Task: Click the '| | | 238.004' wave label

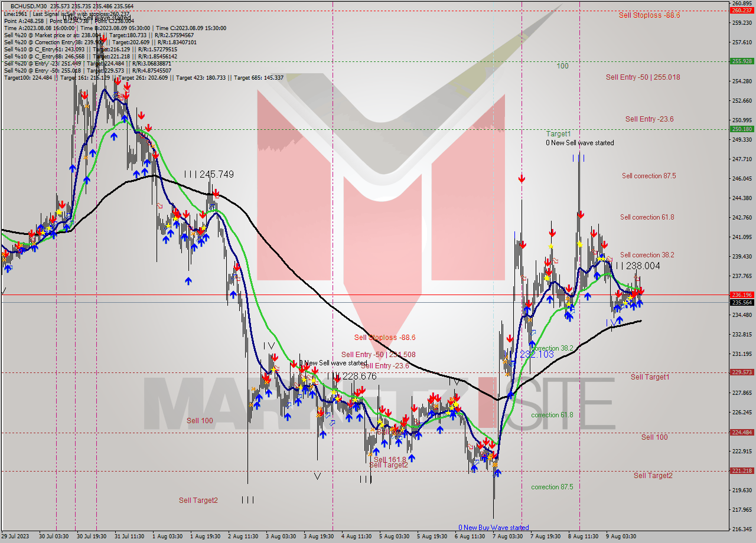Action: (x=638, y=266)
